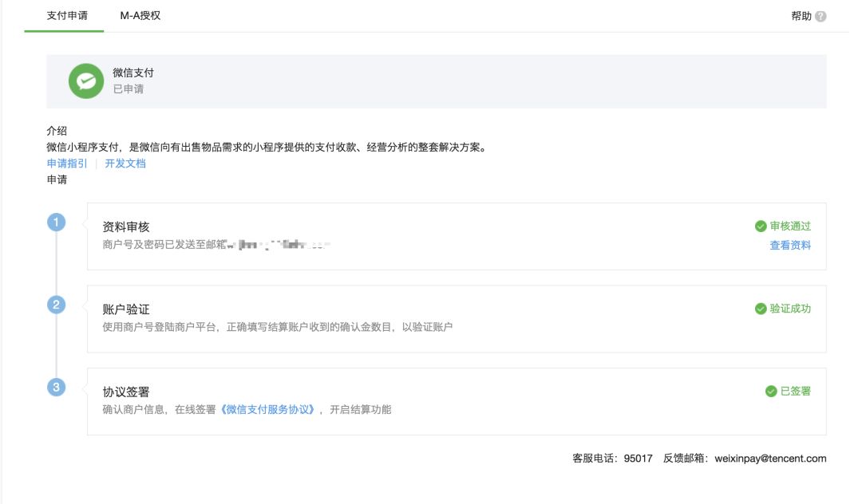This screenshot has height=504, width=862.
Task: Click the green check beside 审核通过
Action: point(761,226)
